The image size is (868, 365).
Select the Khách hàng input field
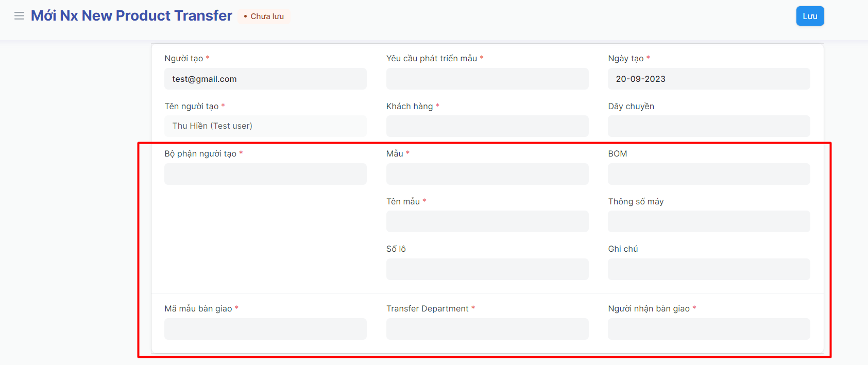point(487,126)
